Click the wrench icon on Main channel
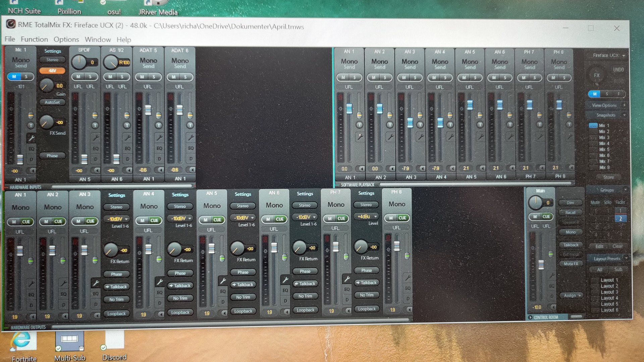The image size is (644, 362). [551, 276]
